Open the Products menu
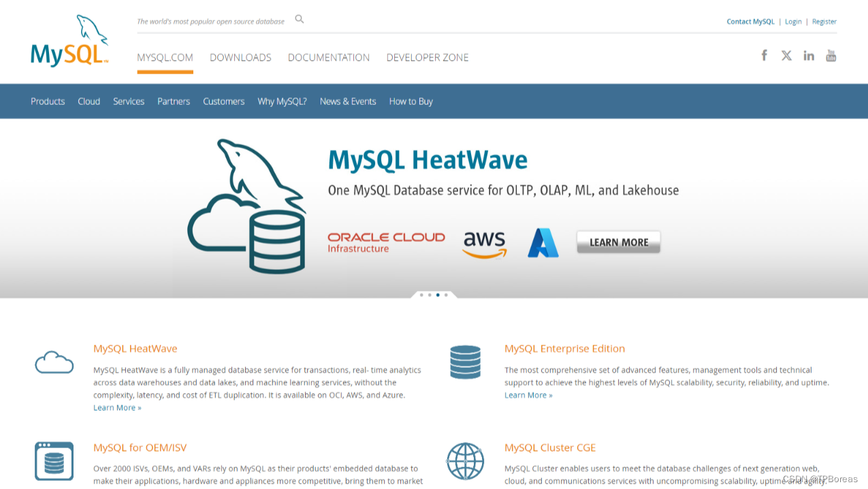Viewport: 868px width, 489px height. (x=48, y=101)
